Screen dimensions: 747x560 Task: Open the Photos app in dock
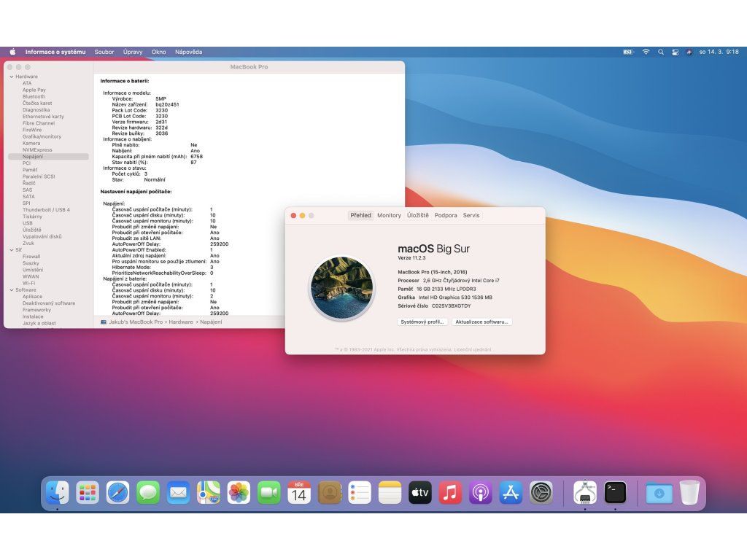[x=239, y=493]
